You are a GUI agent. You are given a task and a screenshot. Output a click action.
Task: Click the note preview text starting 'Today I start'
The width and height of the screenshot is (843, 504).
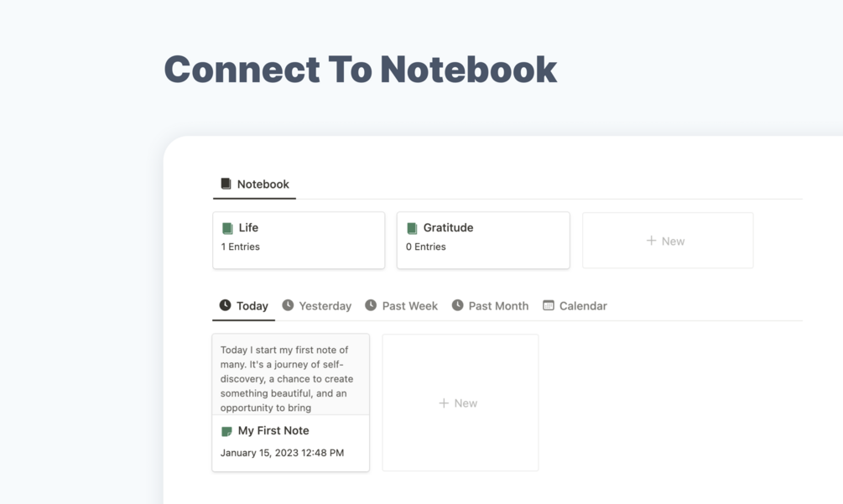click(x=286, y=379)
